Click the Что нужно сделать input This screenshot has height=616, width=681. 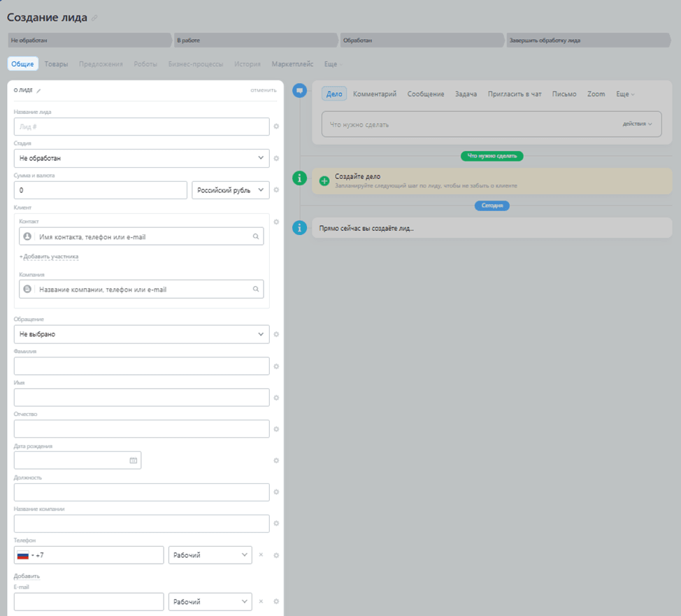pos(492,124)
